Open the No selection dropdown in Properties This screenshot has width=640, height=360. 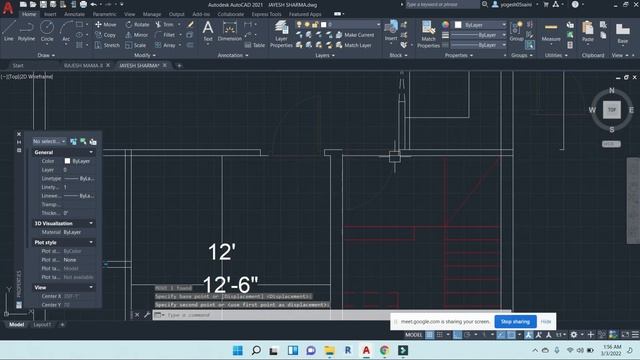tap(49, 141)
